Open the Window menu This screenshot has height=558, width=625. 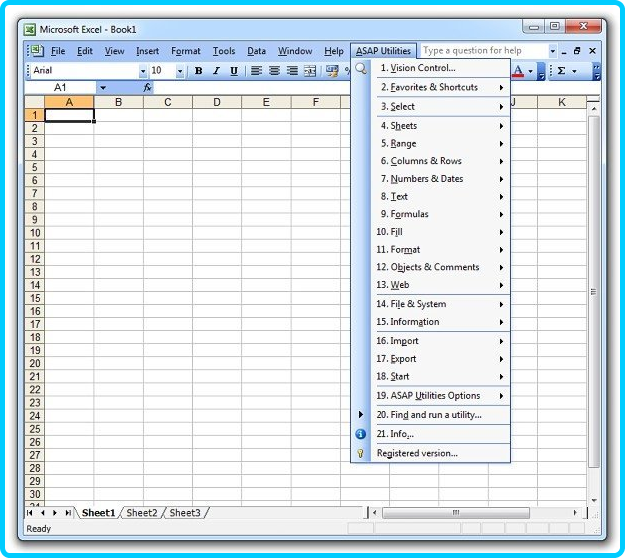295,51
